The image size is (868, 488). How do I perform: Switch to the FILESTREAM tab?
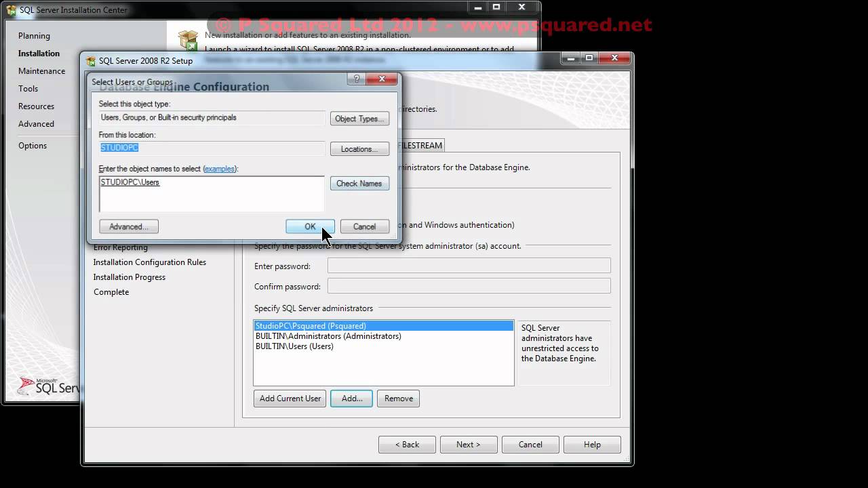click(421, 146)
